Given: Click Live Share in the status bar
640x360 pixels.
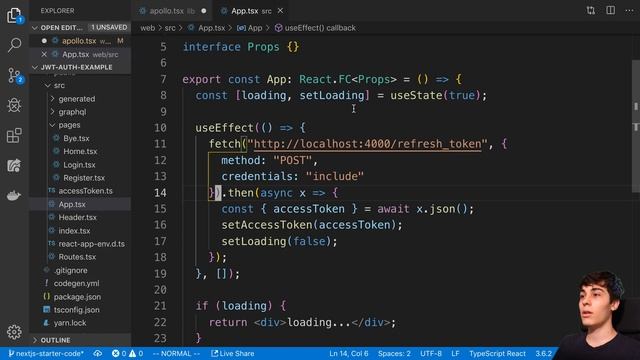Looking at the screenshot, I should coord(233,353).
